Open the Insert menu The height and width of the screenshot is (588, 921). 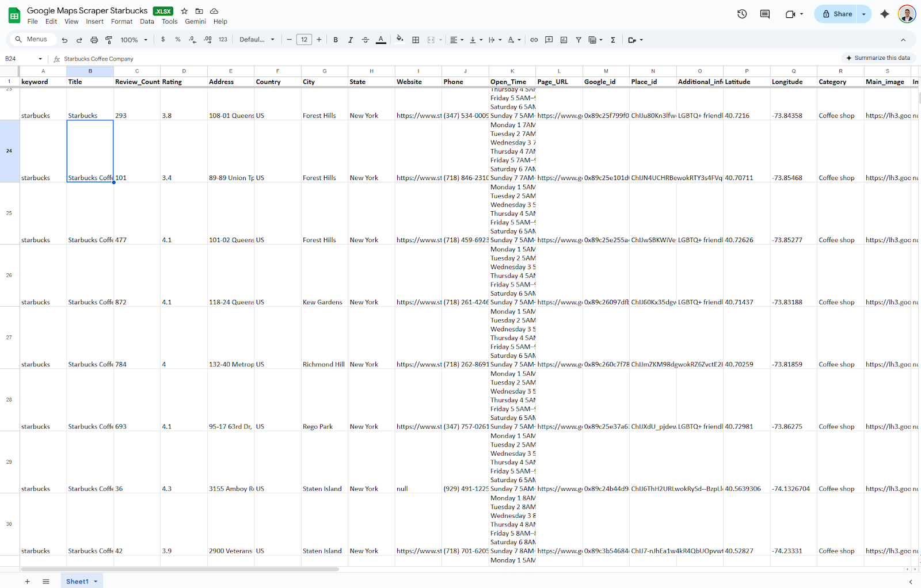point(94,21)
